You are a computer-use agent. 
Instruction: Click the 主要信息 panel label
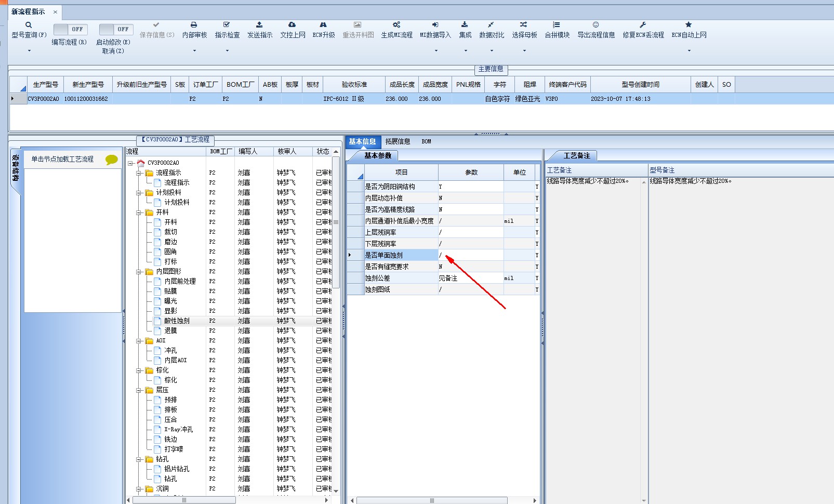491,69
